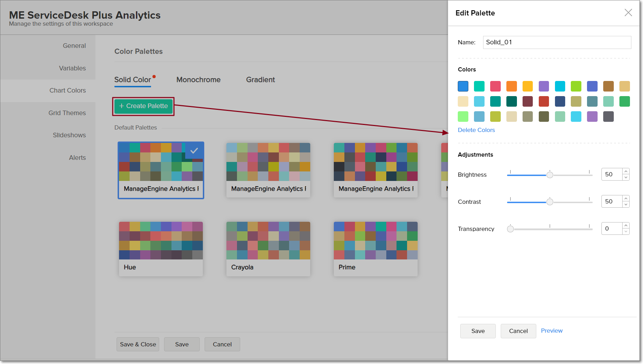Decrease Contrast value with down arrow

coord(626,205)
